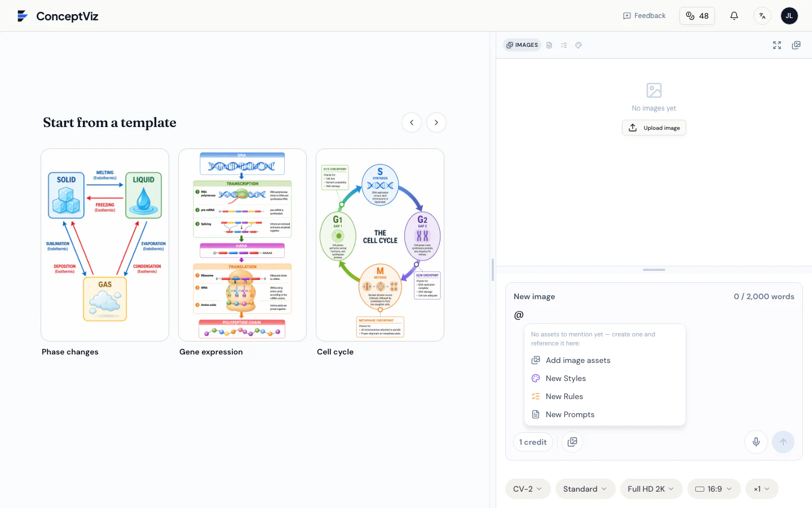812x508 pixels.
Task: Open the JL user avatar menu
Action: 789,16
